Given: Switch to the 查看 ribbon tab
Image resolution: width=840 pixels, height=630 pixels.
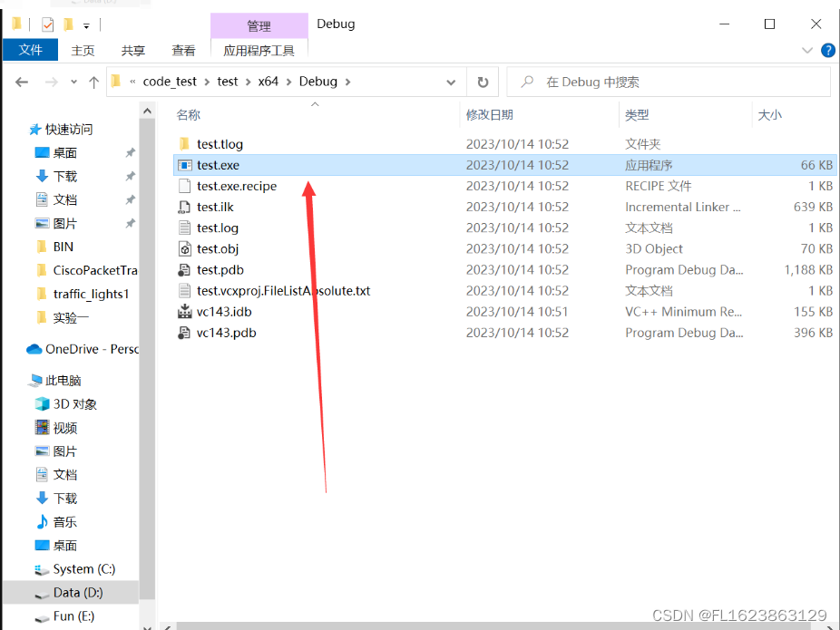Looking at the screenshot, I should click(x=183, y=50).
